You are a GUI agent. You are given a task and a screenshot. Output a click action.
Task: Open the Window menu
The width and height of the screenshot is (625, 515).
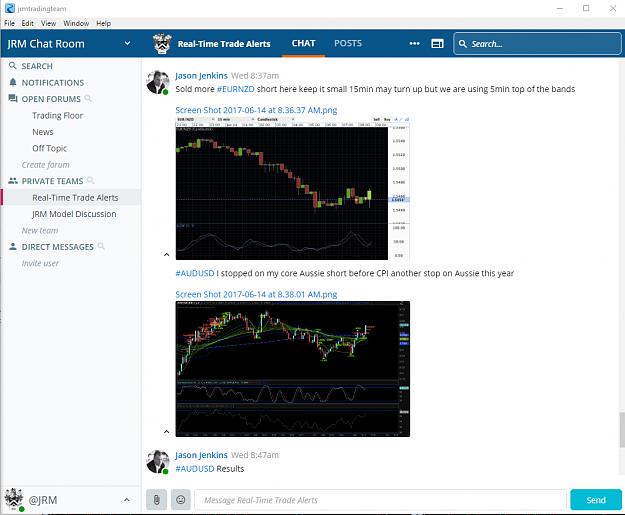pos(76,23)
